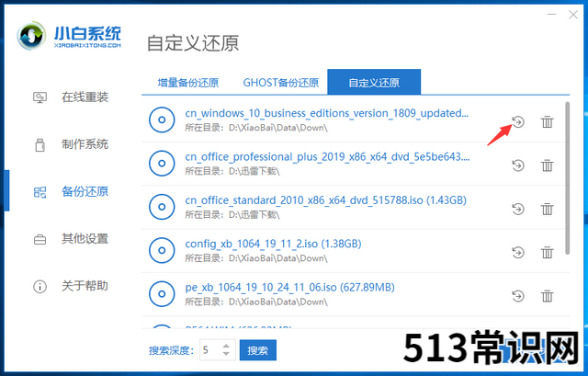Restore the cn_office_standard_2010 iso
588x376 pixels.
click(518, 209)
